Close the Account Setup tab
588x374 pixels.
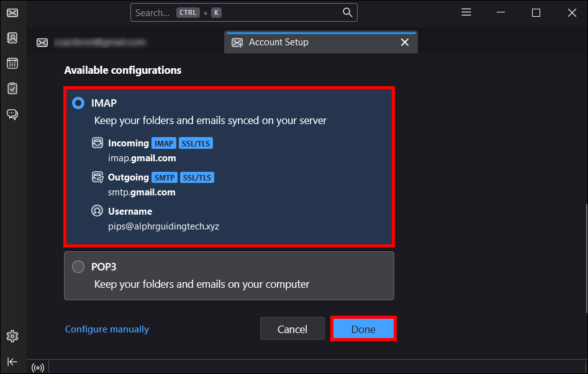point(405,42)
